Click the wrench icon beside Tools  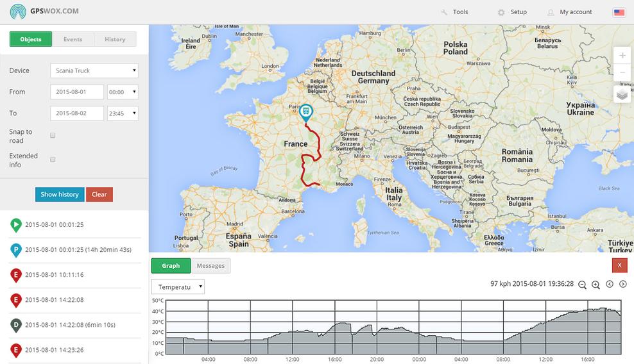click(444, 13)
